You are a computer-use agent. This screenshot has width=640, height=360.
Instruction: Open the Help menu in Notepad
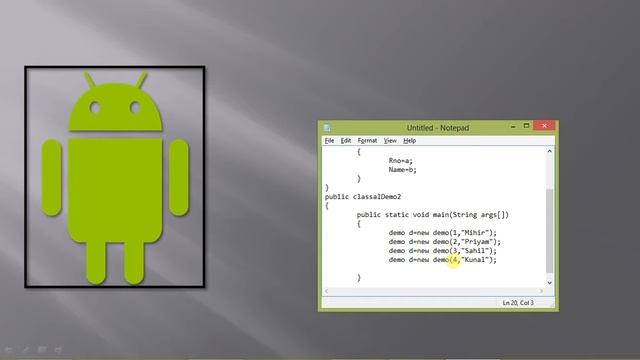coord(409,140)
